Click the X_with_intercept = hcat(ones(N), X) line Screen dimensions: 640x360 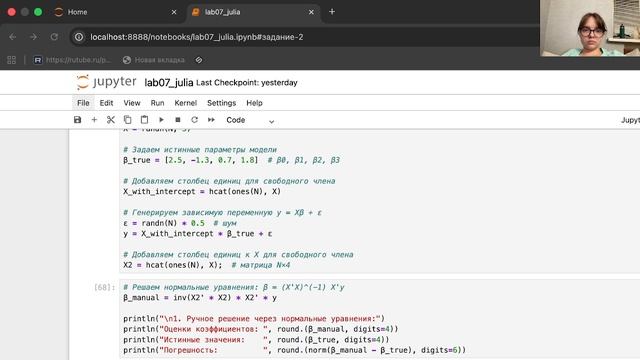tap(202, 191)
